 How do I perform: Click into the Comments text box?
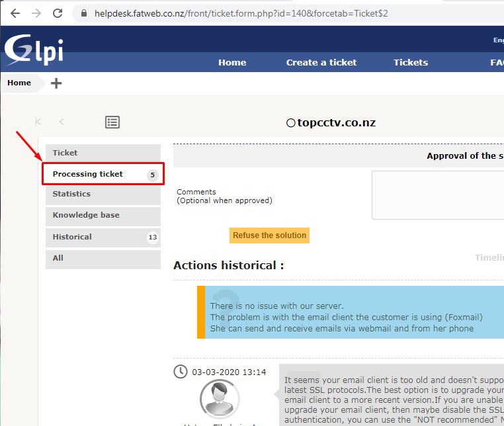(x=437, y=195)
